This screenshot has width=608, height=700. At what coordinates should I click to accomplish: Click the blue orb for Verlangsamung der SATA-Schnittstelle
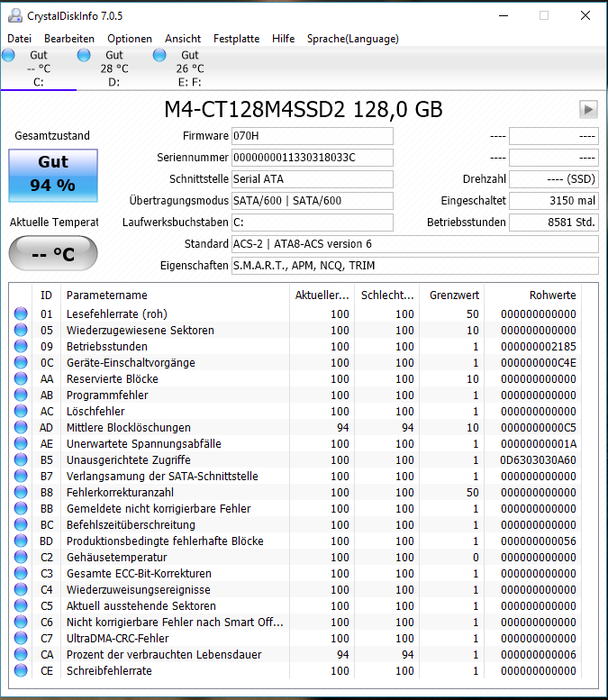tap(21, 476)
